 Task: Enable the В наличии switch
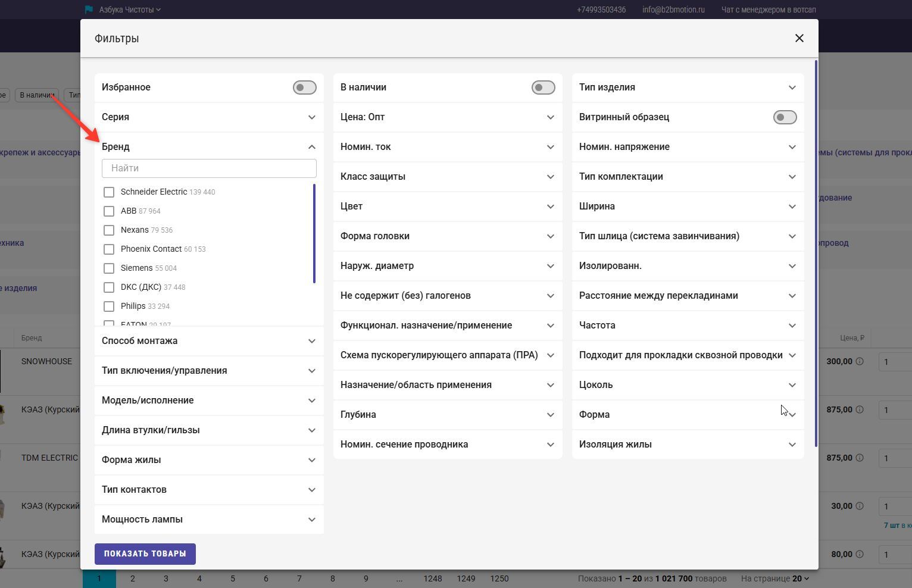[543, 87]
